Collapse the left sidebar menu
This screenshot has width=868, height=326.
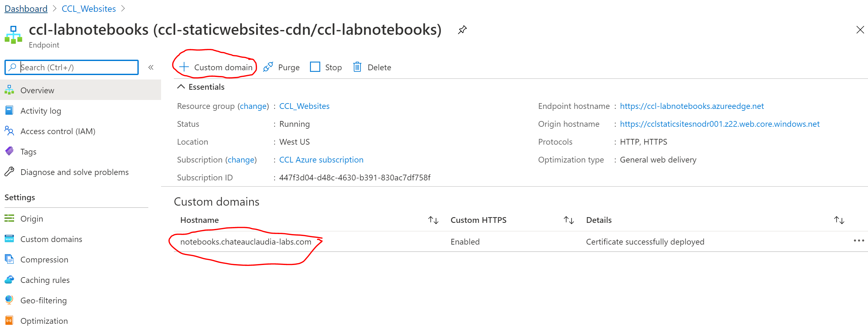click(151, 67)
